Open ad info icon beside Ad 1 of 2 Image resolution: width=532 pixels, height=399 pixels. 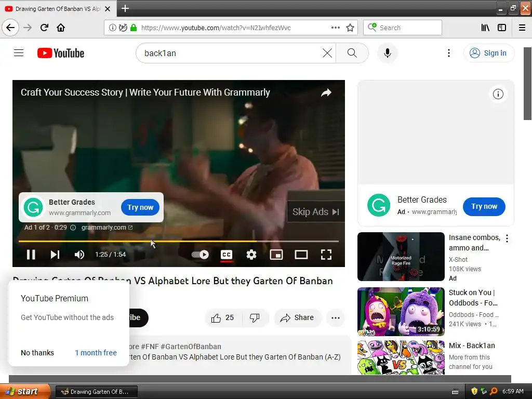coord(73,228)
